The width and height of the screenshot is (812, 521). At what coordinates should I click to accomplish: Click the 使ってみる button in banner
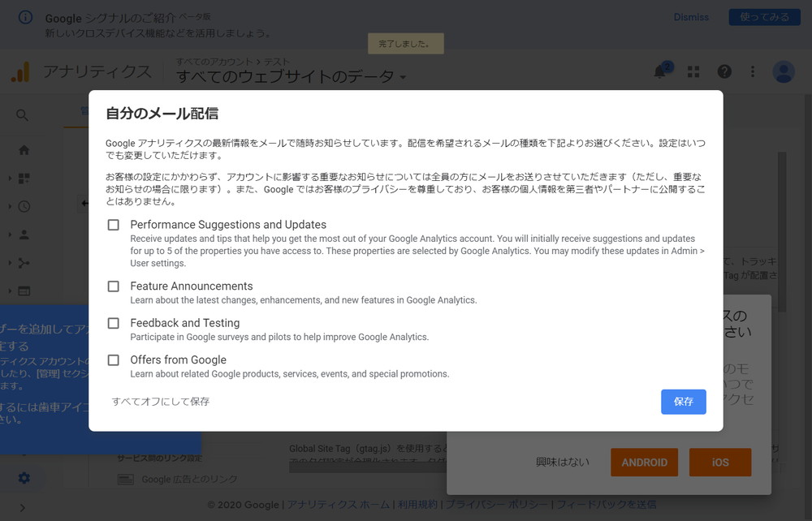point(764,17)
